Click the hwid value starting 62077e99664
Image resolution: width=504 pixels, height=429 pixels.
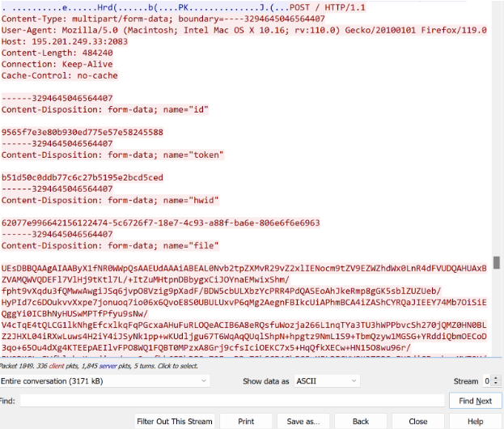(x=161, y=223)
